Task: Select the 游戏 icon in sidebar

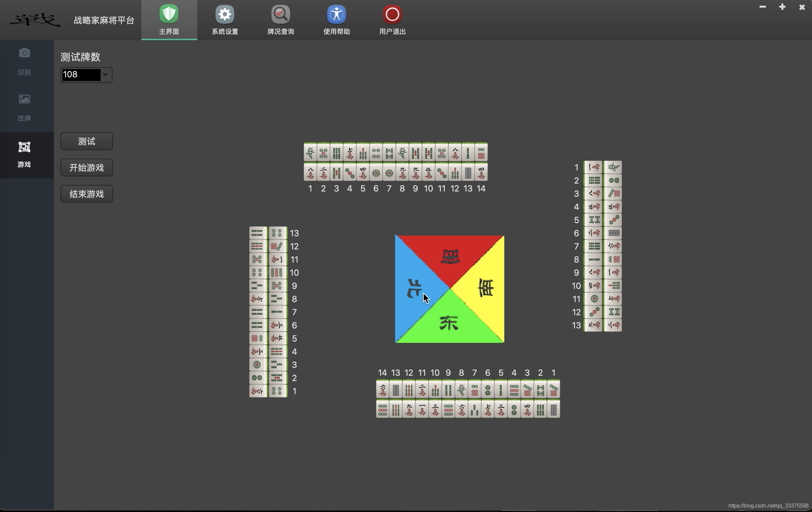Action: tap(24, 147)
